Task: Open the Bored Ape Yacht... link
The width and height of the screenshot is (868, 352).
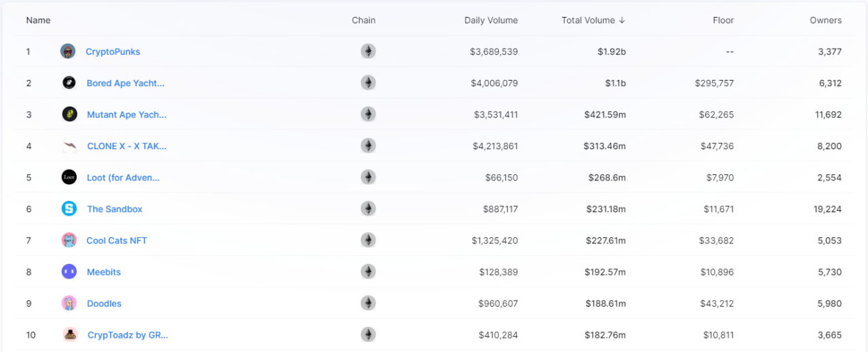Action: (125, 83)
